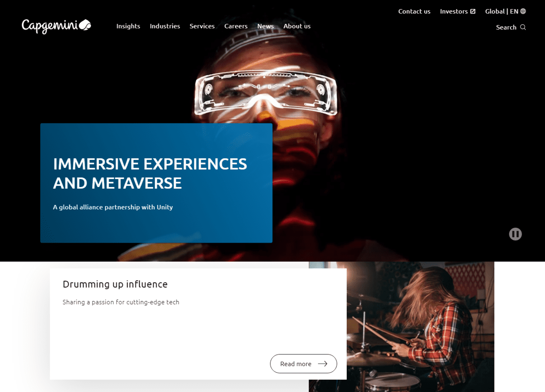Click the Search label in the header
Image resolution: width=545 pixels, height=392 pixels.
click(x=506, y=27)
